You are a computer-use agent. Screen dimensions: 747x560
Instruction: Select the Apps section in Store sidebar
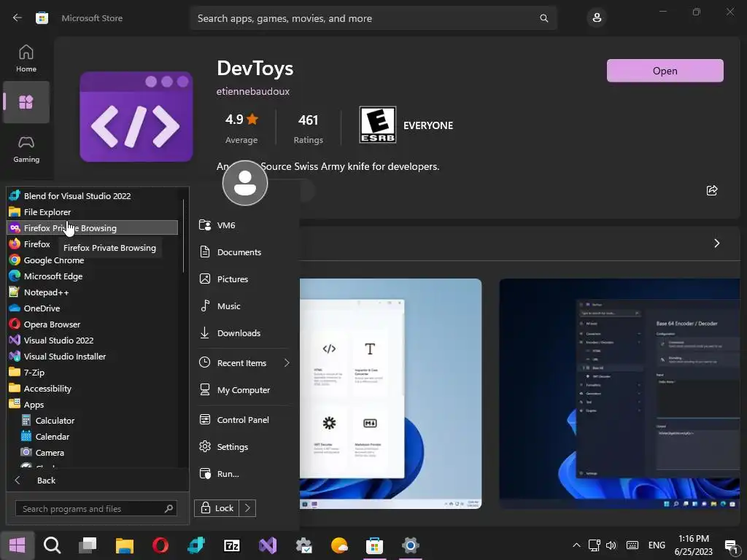(x=26, y=102)
